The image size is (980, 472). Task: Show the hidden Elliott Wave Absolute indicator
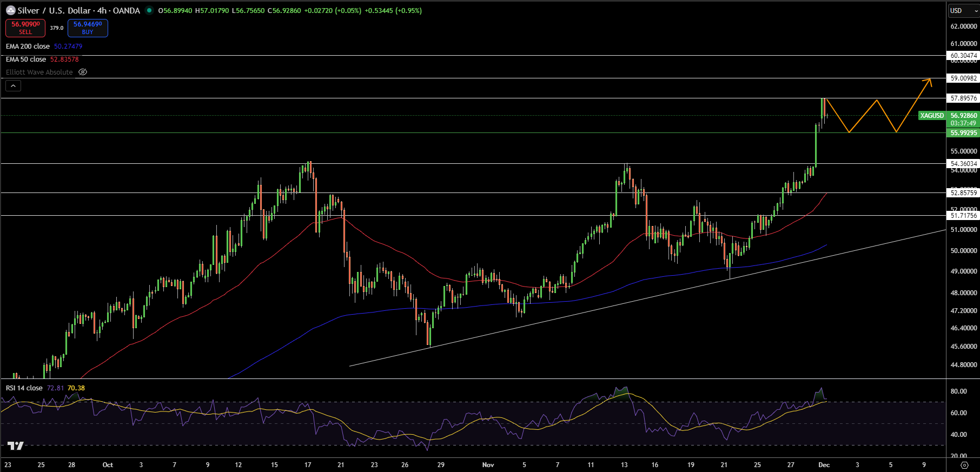click(83, 72)
